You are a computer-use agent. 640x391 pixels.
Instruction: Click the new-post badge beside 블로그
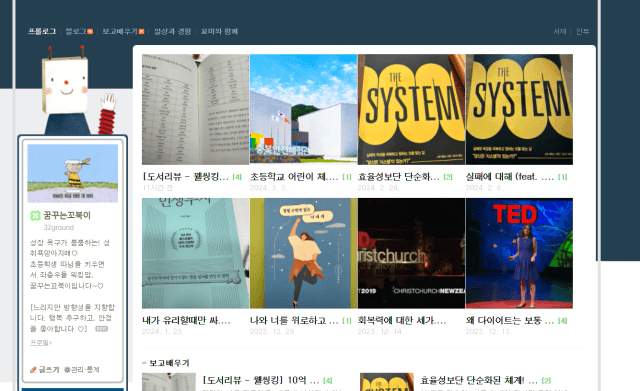click(90, 31)
